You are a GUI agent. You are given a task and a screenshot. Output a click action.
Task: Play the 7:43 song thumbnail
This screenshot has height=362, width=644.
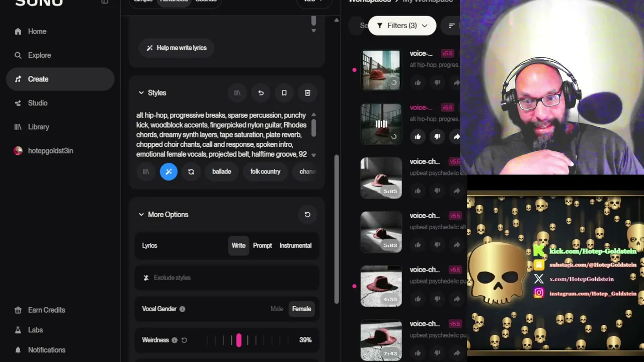381,340
